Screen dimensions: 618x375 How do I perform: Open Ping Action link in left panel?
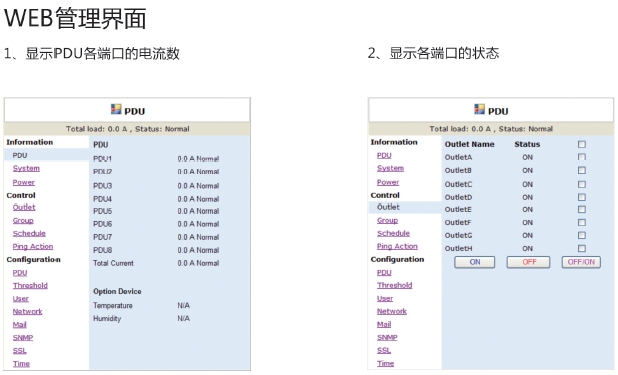coord(33,246)
